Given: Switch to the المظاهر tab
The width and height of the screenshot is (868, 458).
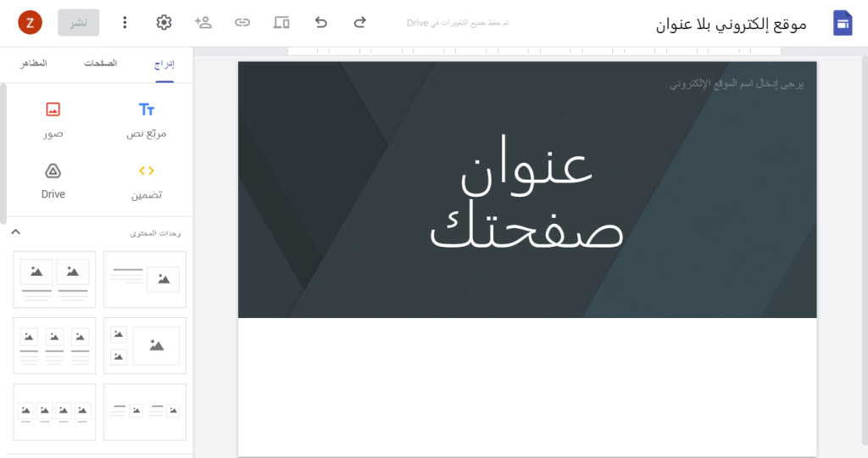Looking at the screenshot, I should point(34,64).
